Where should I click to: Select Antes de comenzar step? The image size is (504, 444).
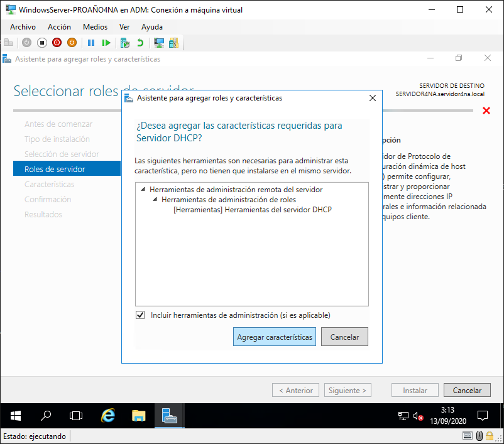[58, 124]
